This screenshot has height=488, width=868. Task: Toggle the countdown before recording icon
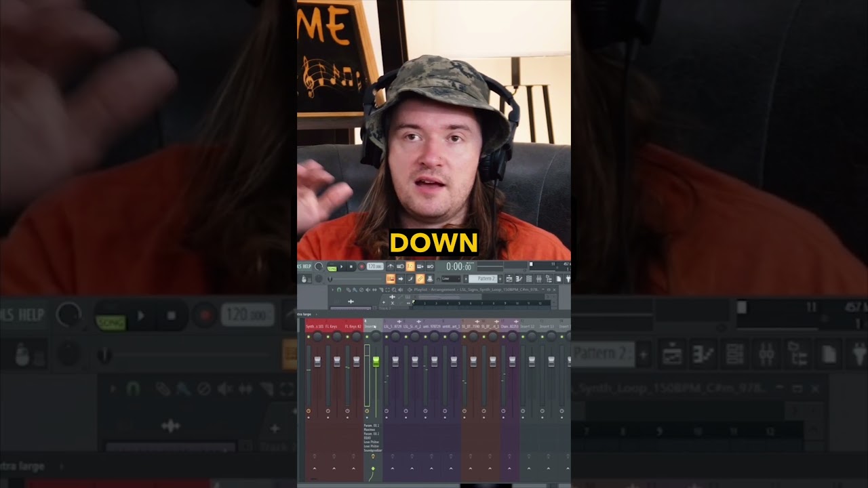410,266
